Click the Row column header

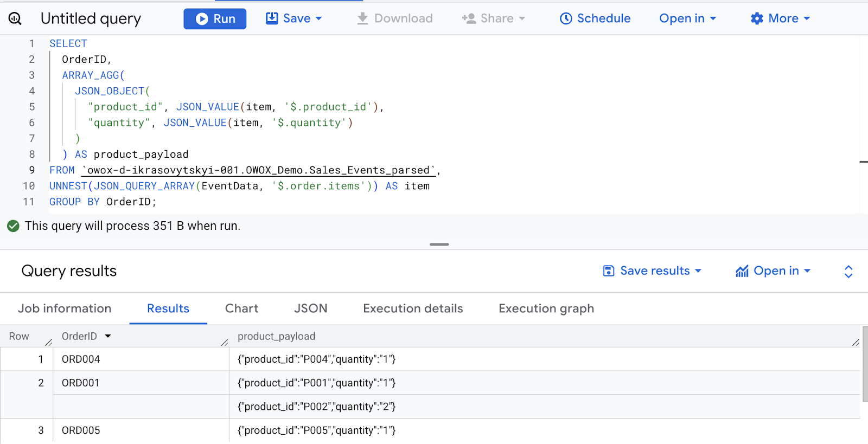[19, 336]
